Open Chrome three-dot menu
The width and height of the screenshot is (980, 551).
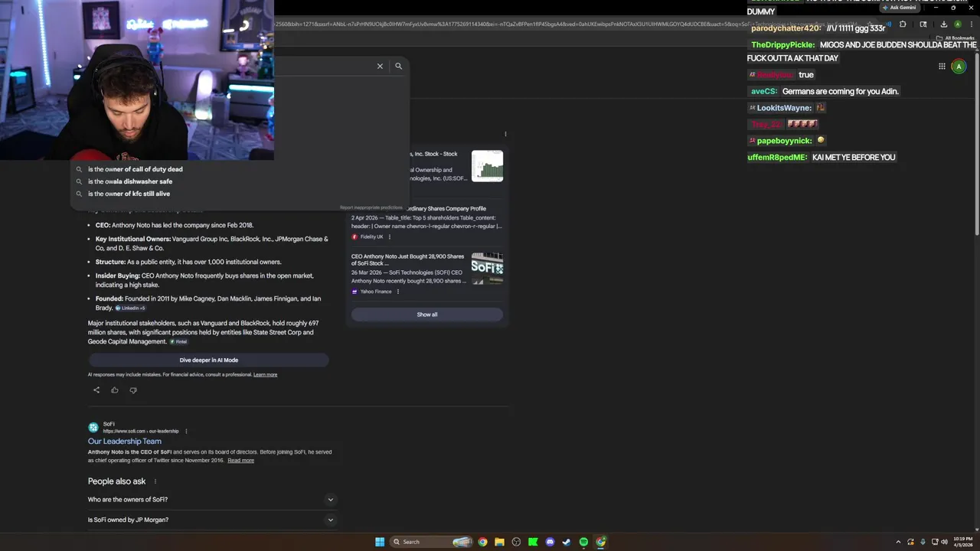[x=971, y=24]
